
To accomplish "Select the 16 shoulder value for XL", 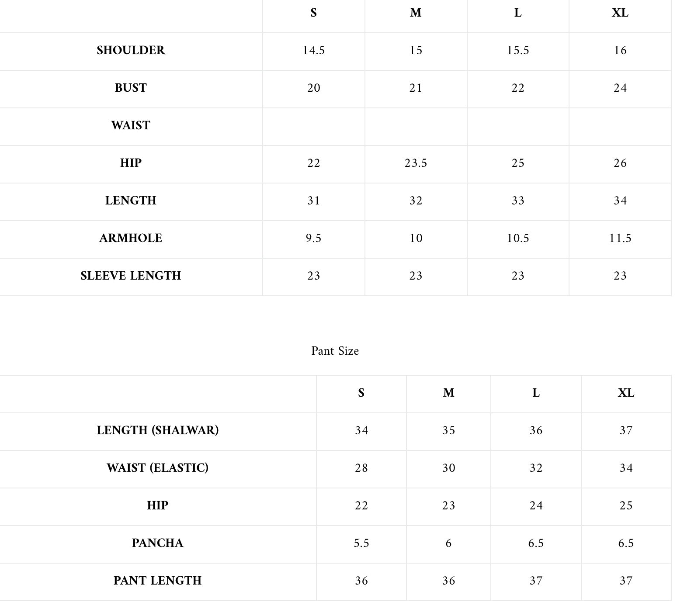I will [620, 50].
